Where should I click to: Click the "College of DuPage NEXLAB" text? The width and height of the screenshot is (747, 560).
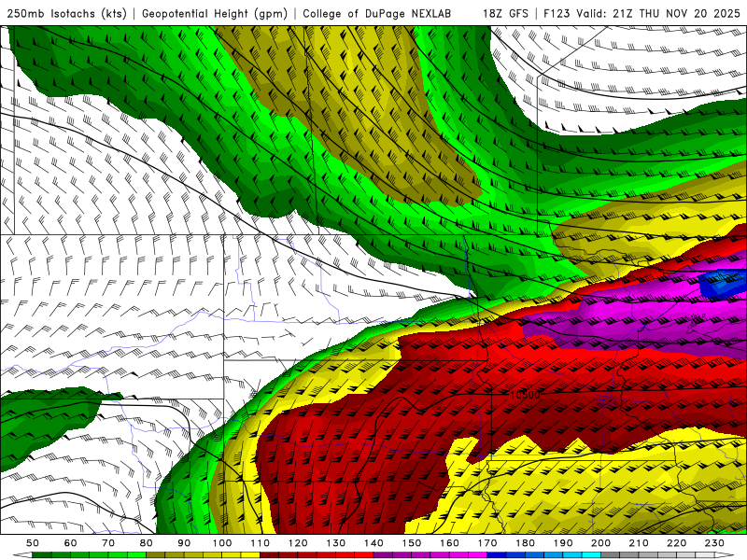(x=377, y=13)
